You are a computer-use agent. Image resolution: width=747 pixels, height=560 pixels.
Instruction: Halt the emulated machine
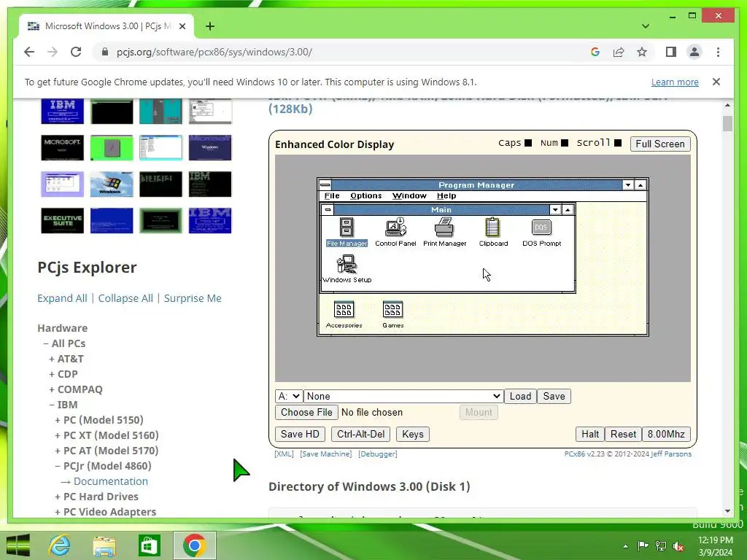pyautogui.click(x=589, y=435)
